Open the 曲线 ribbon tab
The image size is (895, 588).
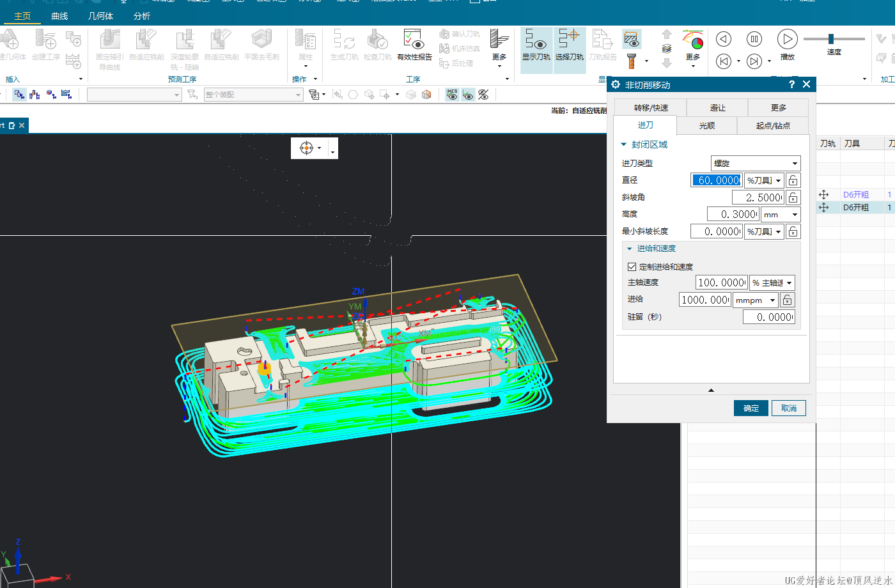click(x=59, y=16)
